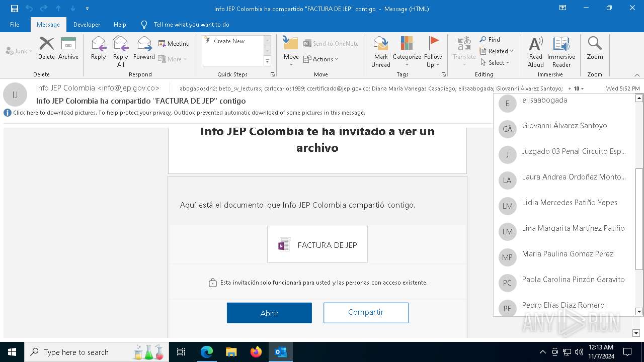The image size is (644, 362).
Task: Select the Juzgado 03 Penal Circuito recipient
Action: (564, 154)
